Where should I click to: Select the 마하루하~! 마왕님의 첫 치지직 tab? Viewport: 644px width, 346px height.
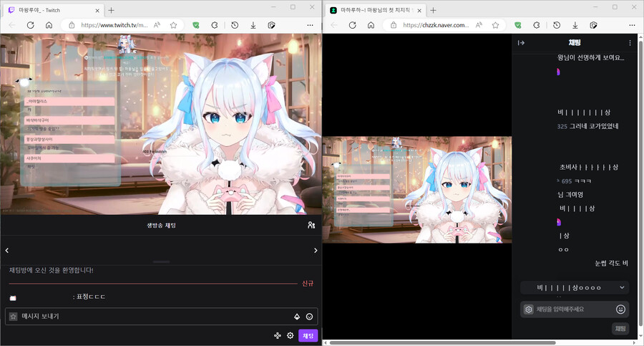click(x=376, y=10)
